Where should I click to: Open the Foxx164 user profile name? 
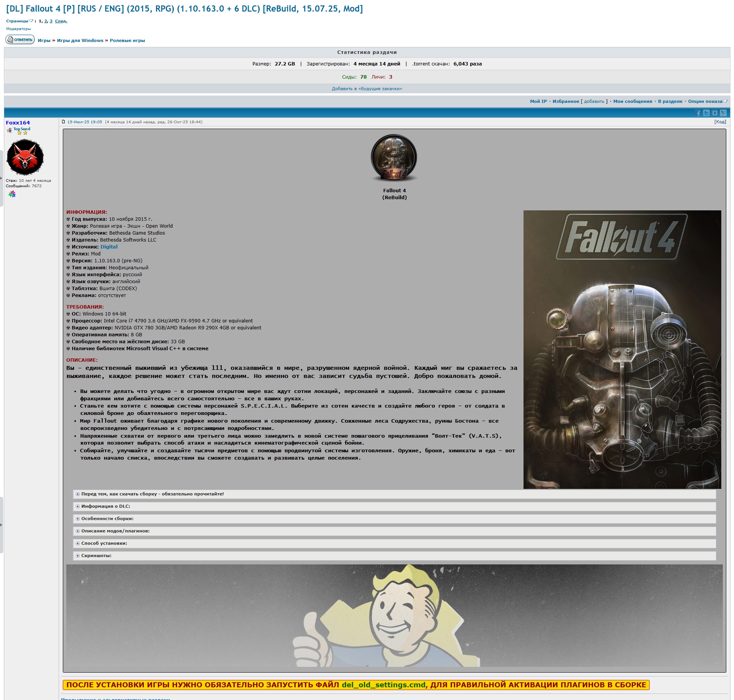(18, 123)
